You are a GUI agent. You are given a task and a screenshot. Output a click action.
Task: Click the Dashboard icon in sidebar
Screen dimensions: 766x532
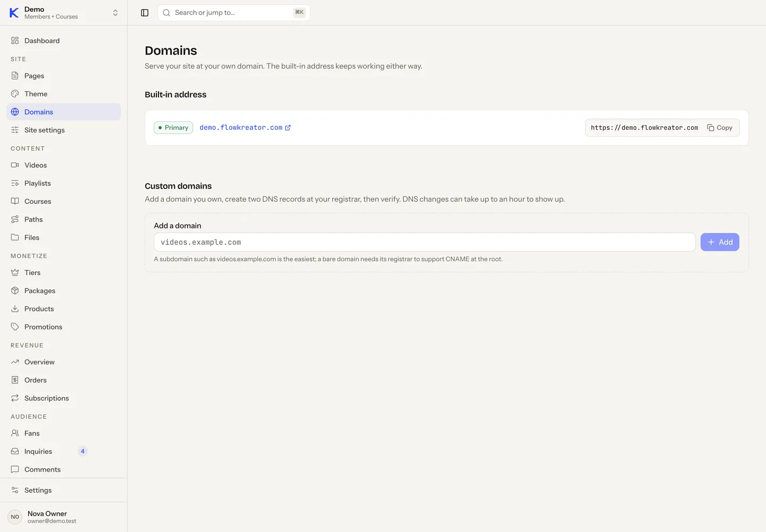click(15, 40)
